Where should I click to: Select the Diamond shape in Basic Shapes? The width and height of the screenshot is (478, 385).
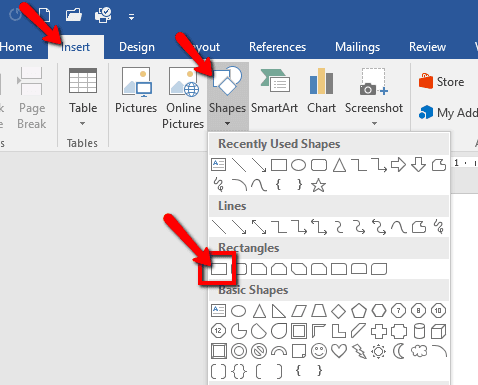339,311
